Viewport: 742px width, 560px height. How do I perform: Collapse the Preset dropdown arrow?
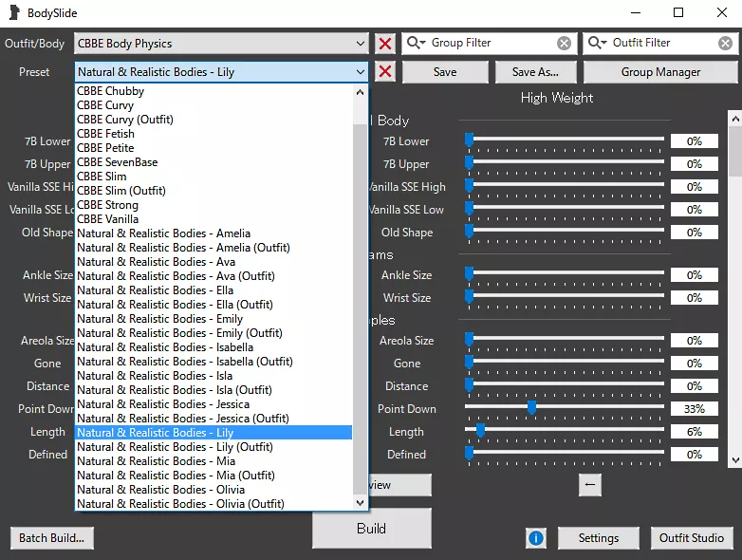coord(361,72)
